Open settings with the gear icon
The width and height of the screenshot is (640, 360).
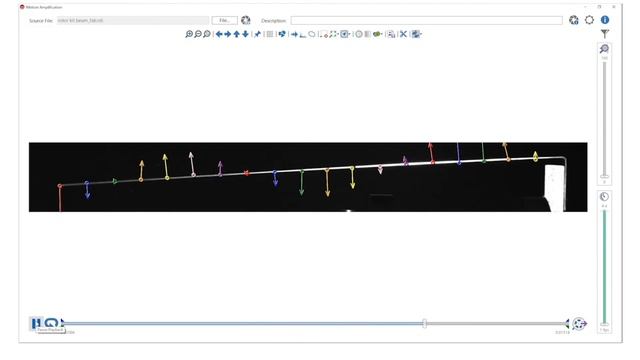pyautogui.click(x=589, y=20)
